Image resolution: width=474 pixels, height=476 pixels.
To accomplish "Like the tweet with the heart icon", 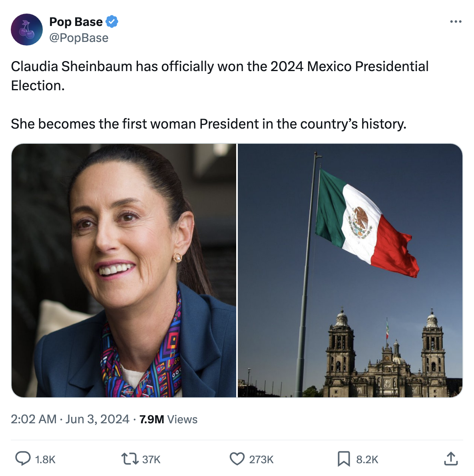I will pos(237,459).
